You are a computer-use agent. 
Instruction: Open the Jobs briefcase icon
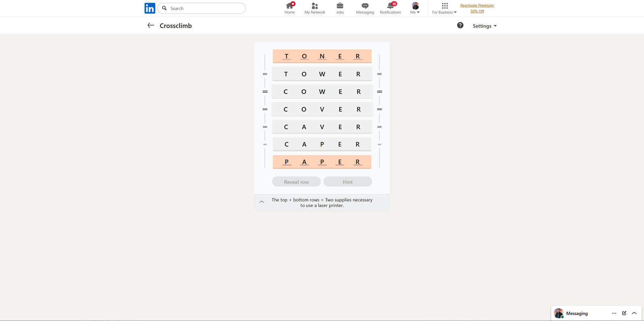[340, 6]
